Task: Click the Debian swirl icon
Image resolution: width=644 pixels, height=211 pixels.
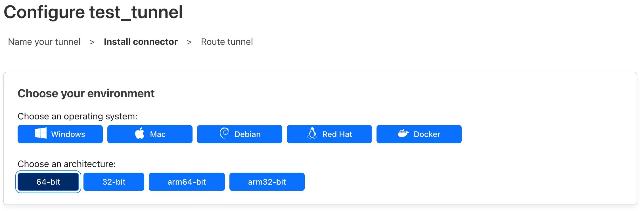Action: pyautogui.click(x=224, y=134)
